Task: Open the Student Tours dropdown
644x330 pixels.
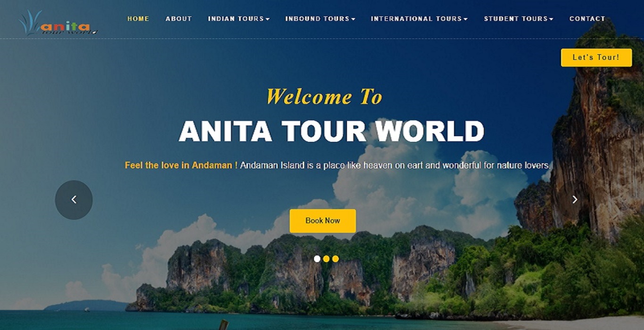Action: point(519,19)
